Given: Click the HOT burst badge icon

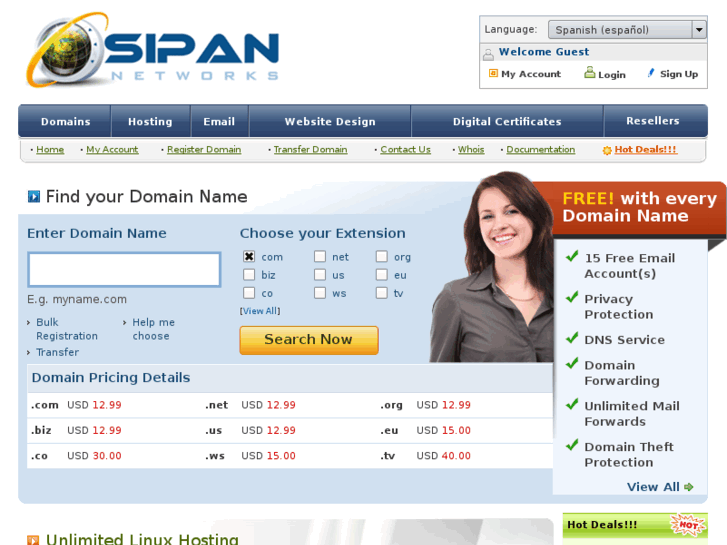Looking at the screenshot, I should point(688,525).
